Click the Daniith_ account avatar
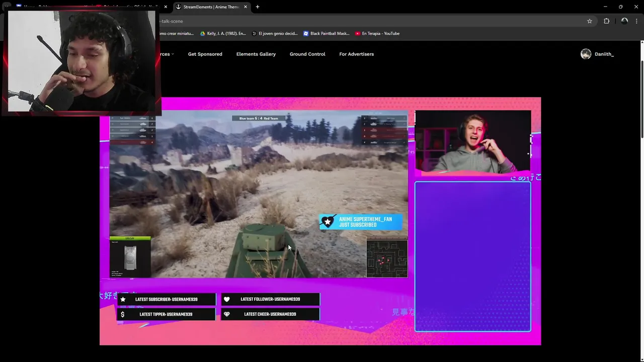The image size is (644, 362). pos(586,54)
